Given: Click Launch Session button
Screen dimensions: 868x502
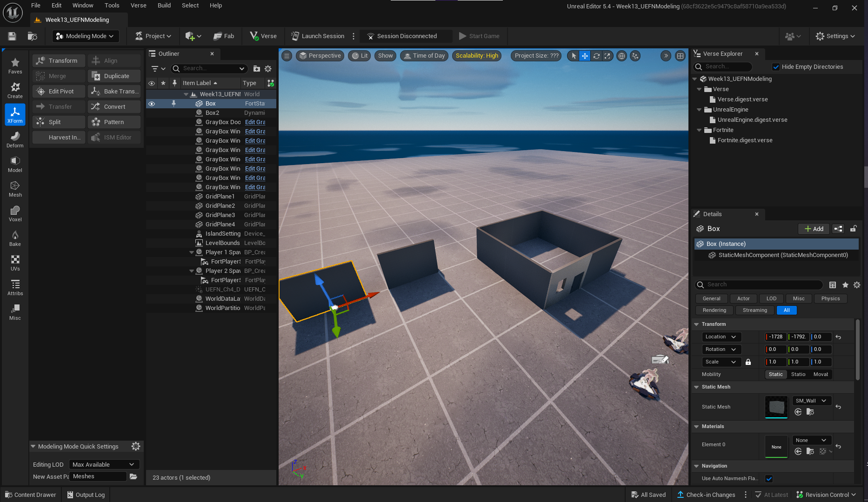Looking at the screenshot, I should pyautogui.click(x=318, y=36).
